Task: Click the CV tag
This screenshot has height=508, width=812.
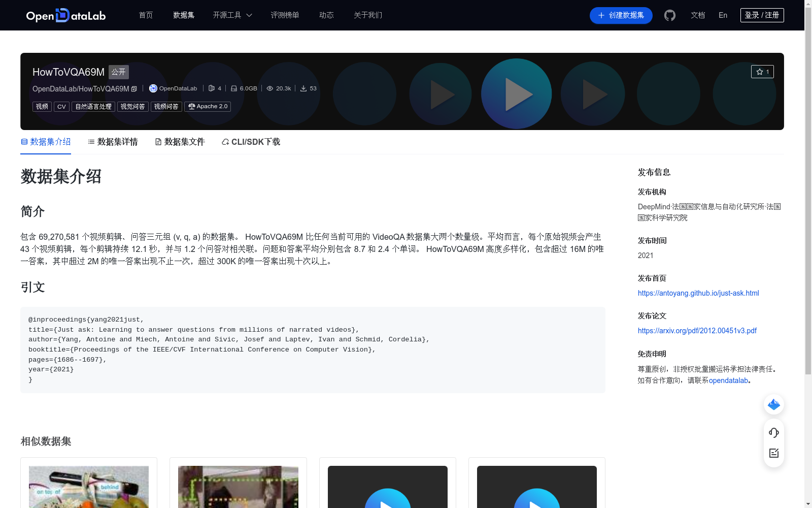Action: pos(61,107)
